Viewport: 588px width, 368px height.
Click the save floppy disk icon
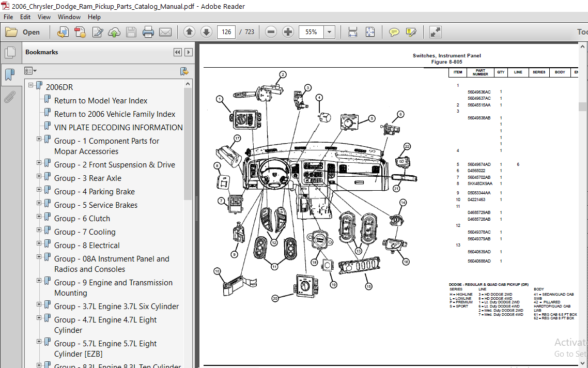pos(131,32)
